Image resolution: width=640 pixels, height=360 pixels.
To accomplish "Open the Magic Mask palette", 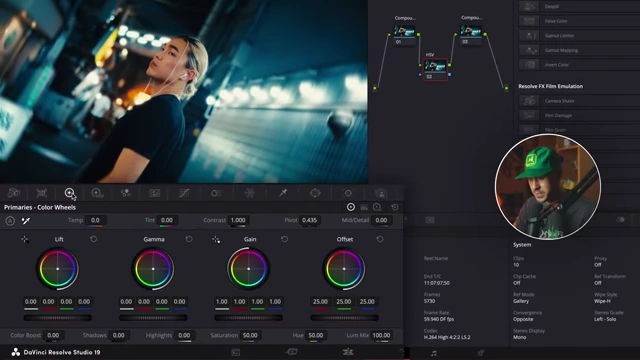I will coord(380,193).
